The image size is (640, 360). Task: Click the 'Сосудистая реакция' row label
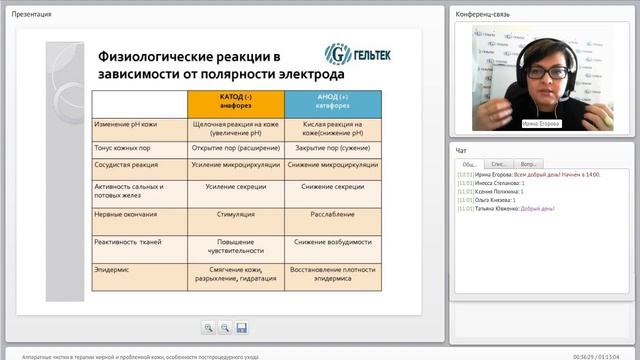[x=126, y=165]
